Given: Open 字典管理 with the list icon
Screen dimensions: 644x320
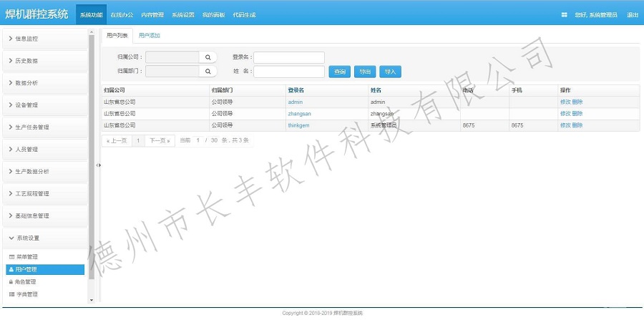Looking at the screenshot, I should click(x=26, y=294).
